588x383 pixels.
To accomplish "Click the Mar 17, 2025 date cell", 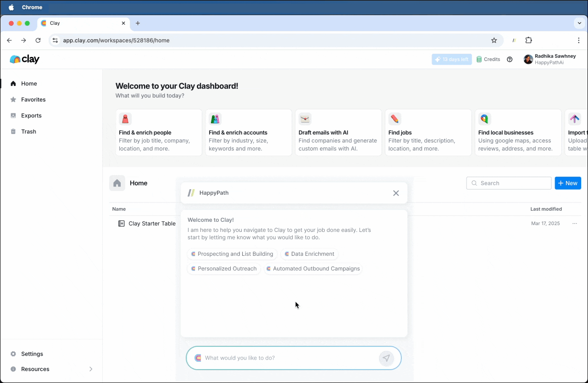I will click(545, 224).
